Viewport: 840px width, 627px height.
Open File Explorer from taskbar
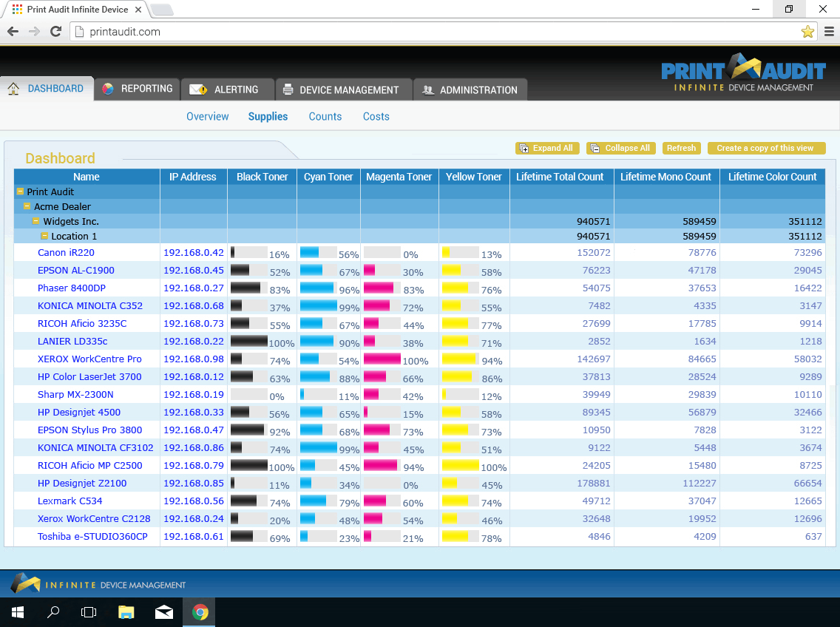126,612
